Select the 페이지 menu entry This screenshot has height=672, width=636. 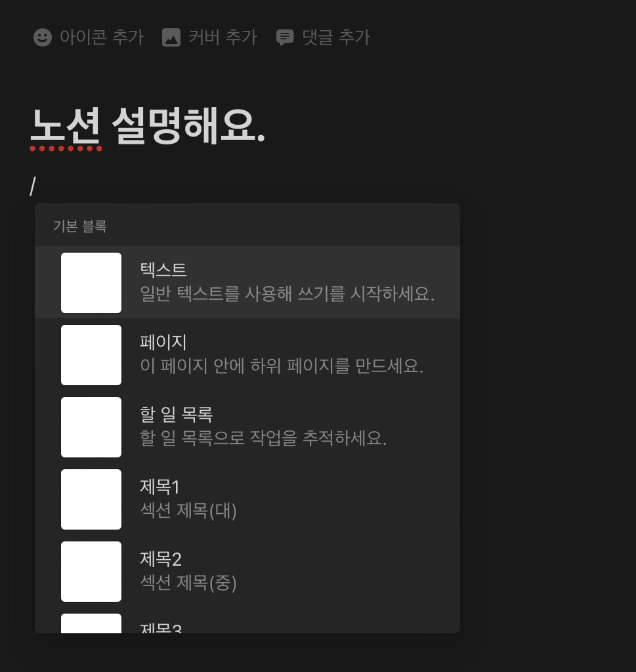(247, 355)
